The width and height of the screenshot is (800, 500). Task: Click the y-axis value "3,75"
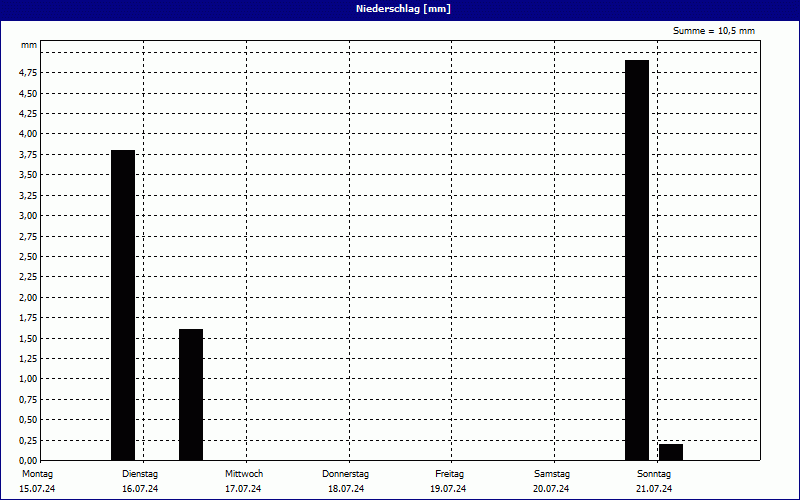pyautogui.click(x=28, y=155)
